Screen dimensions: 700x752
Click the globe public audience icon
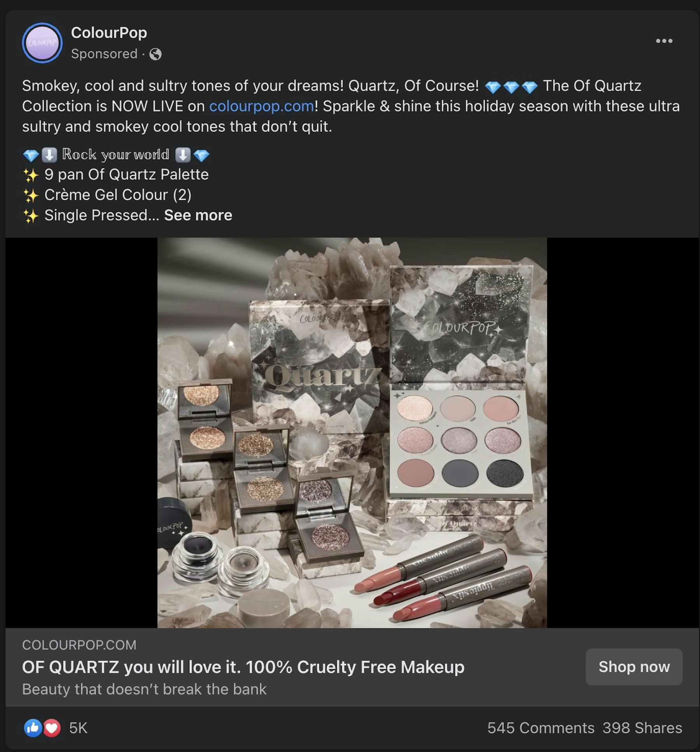coord(156,54)
